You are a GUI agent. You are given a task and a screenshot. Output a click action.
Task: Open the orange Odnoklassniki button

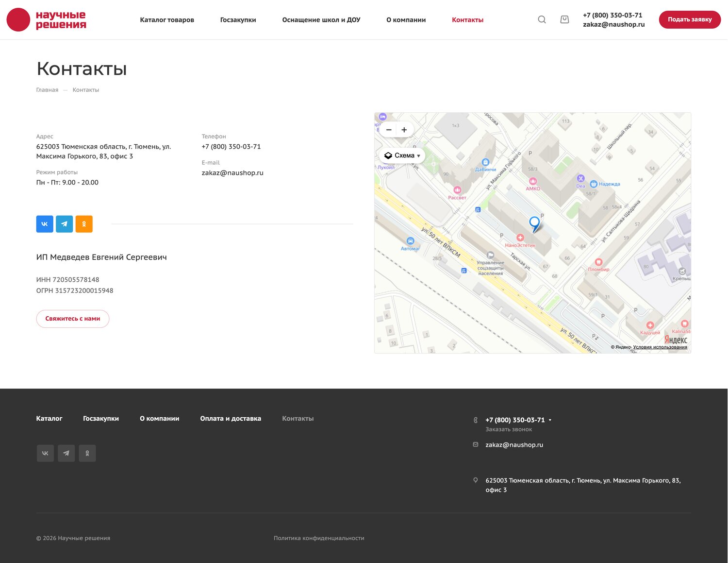coord(84,224)
